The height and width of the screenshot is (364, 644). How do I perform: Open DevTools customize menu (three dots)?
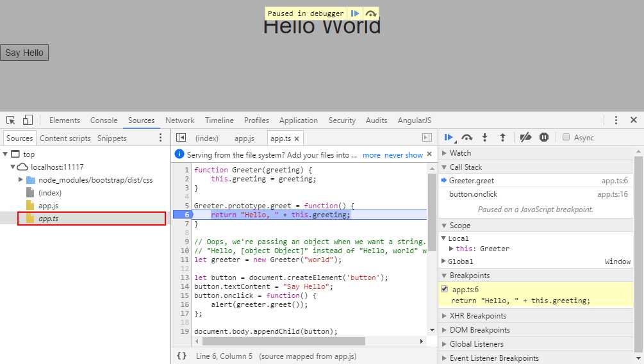tap(616, 120)
